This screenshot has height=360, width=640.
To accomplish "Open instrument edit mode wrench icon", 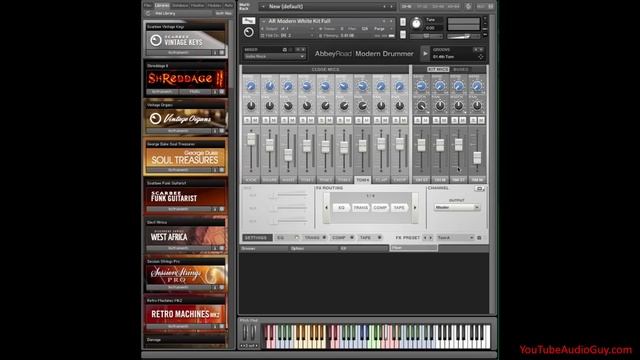I will [248, 20].
